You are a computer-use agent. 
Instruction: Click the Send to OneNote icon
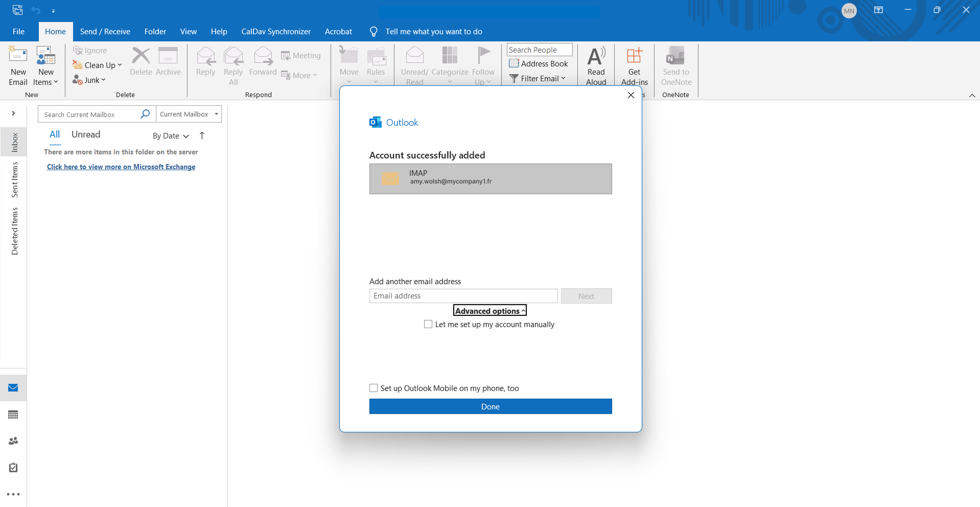(676, 55)
